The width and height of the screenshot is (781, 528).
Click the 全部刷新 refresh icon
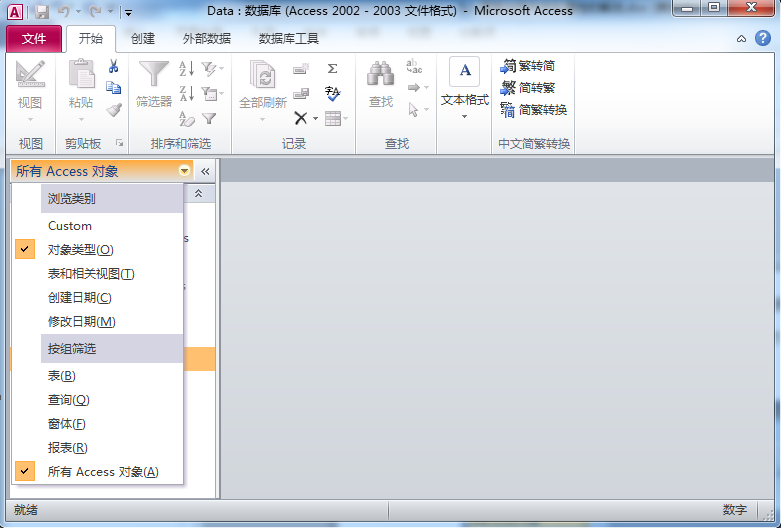click(263, 75)
